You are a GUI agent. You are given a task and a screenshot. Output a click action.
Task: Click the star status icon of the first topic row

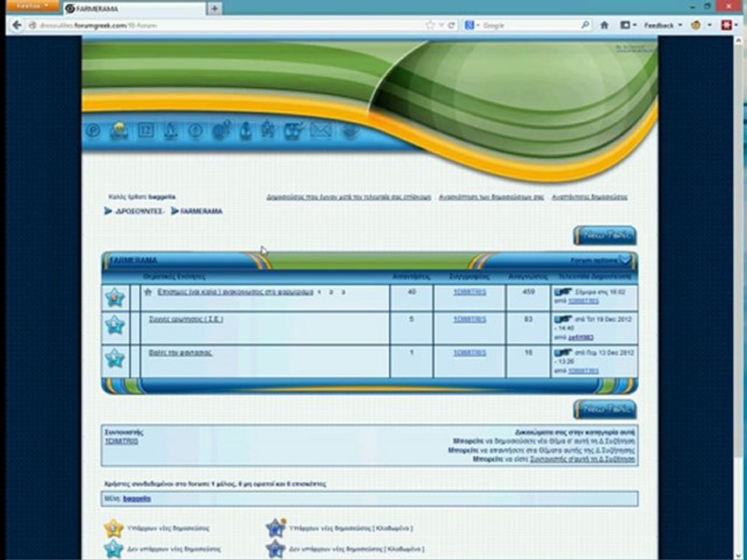115,298
